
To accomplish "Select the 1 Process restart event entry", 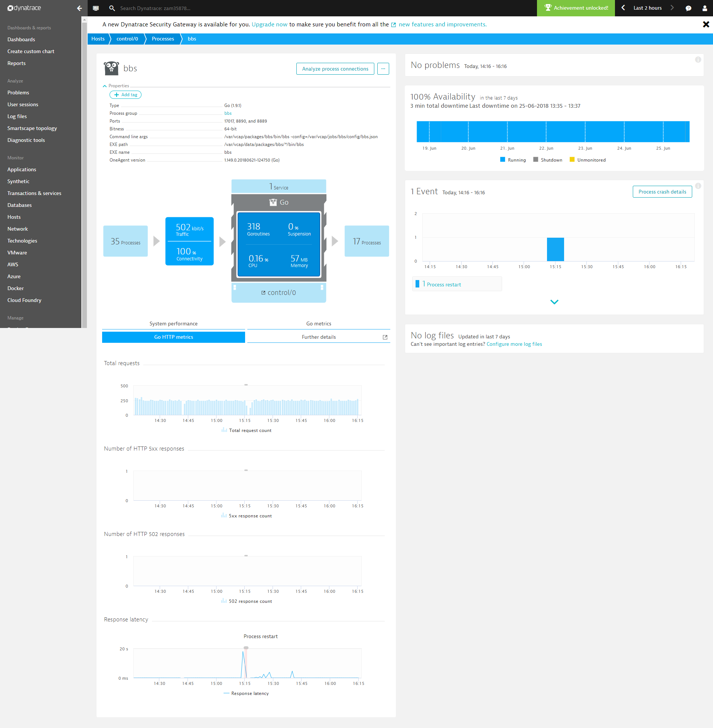I will click(x=457, y=284).
